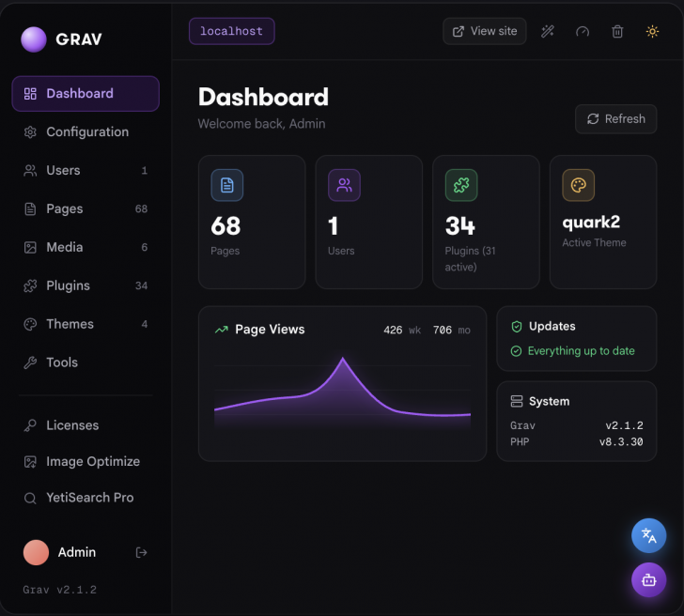Click the Everything up to date status
The image size is (684, 616).
[573, 351]
